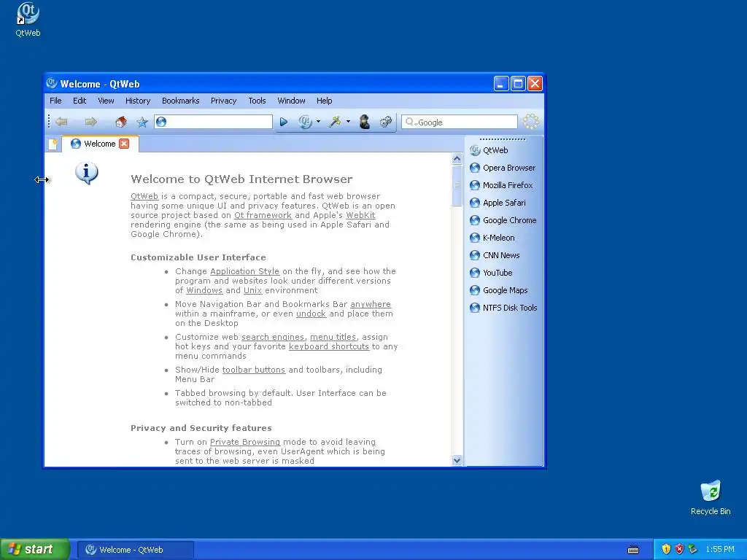Viewport: 747px width, 560px height.
Task: Click the Welcome - QtWeb taskbar button
Action: [135, 550]
